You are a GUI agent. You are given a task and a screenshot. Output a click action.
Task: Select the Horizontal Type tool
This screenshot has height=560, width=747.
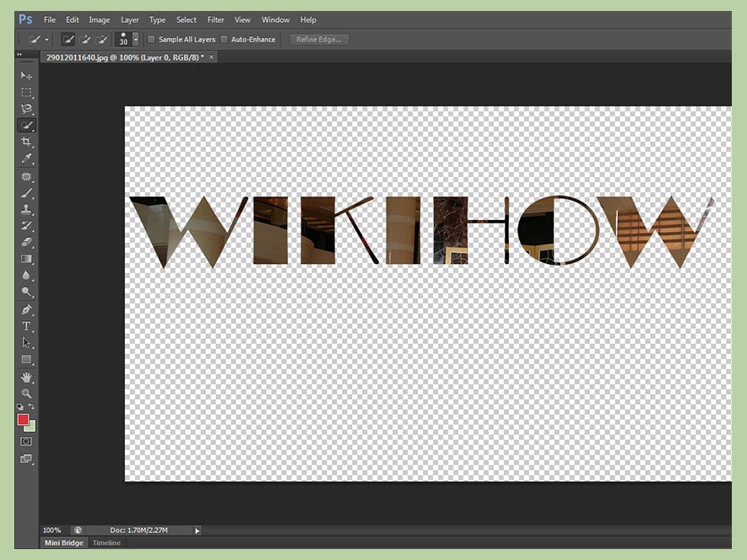(26, 326)
